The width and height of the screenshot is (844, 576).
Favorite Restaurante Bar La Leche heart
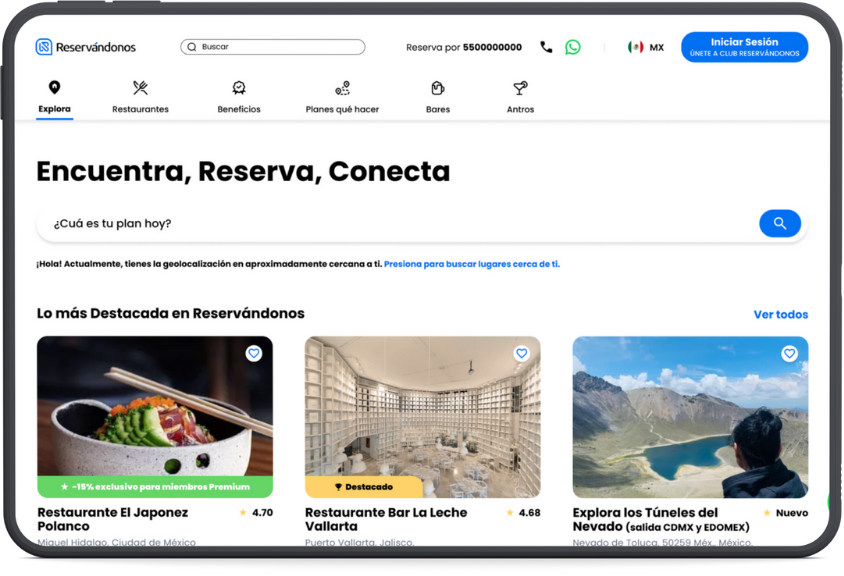point(521,353)
